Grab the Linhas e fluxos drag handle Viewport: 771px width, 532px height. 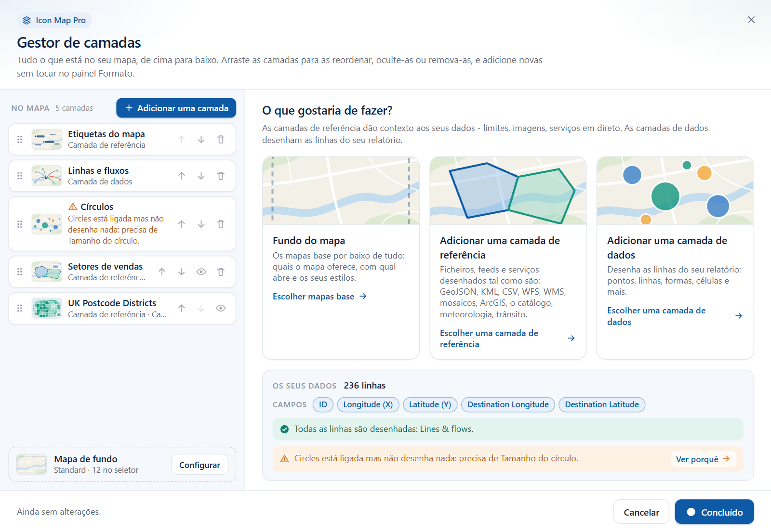click(x=20, y=176)
